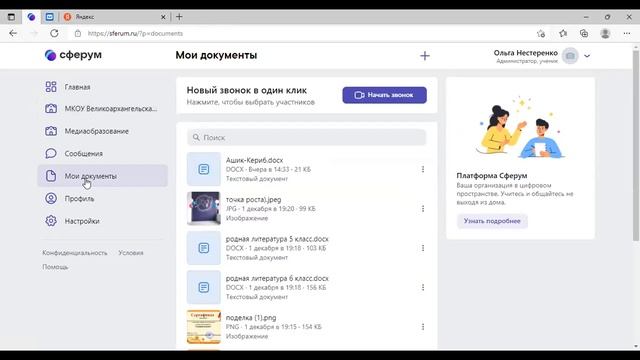Open родная литература 5 класс.docx file icon
Viewport: 640px width, 360px height.
(204, 248)
